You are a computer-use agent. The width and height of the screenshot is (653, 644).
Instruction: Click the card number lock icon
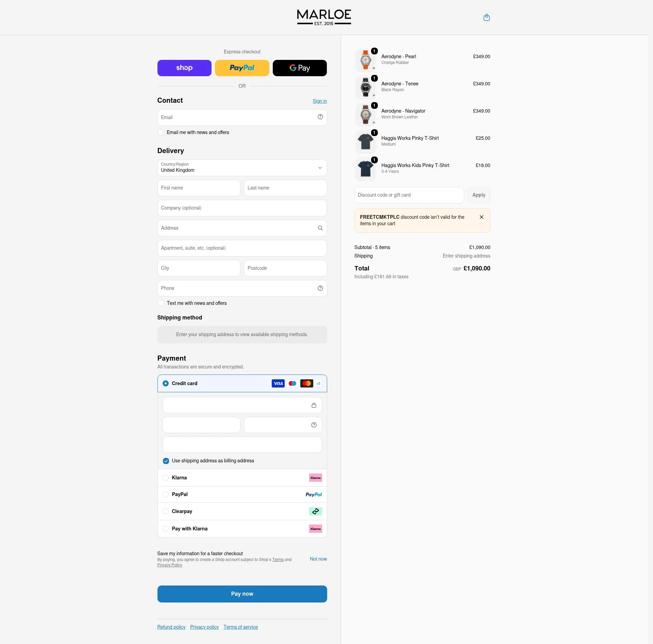[314, 405]
